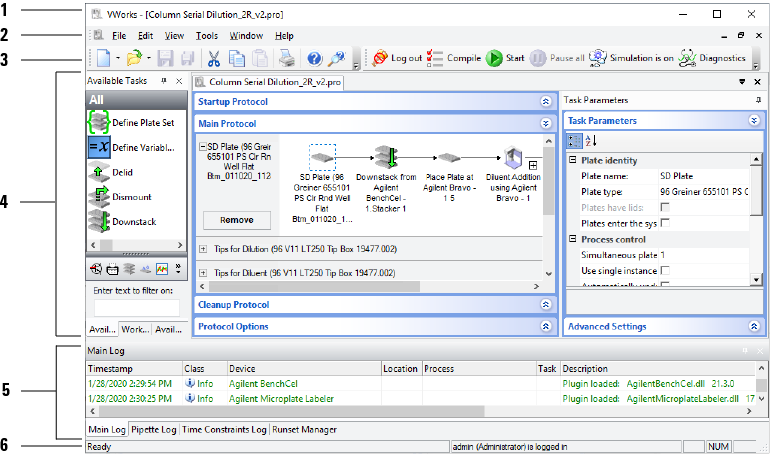Screen dimensions: 770x455
Task: Click the Save All toolbar icon
Action: click(188, 58)
